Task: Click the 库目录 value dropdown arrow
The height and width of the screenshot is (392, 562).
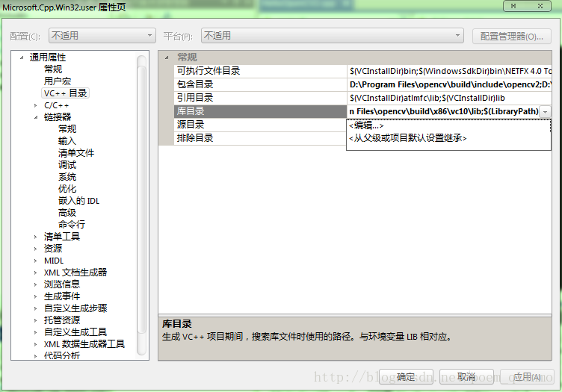Action: pyautogui.click(x=546, y=111)
